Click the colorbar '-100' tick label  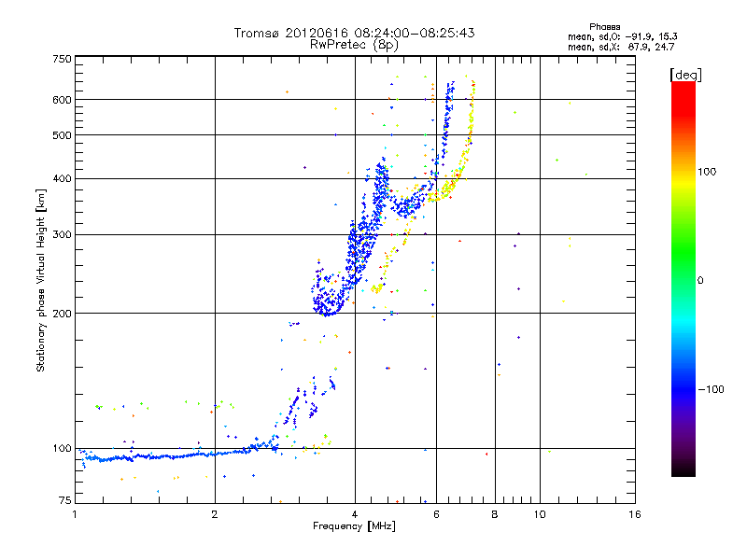[712, 389]
